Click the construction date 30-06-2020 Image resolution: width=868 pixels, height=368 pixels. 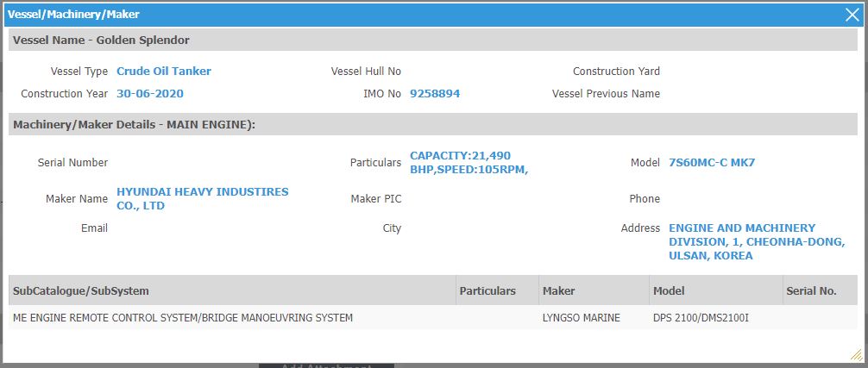(150, 94)
